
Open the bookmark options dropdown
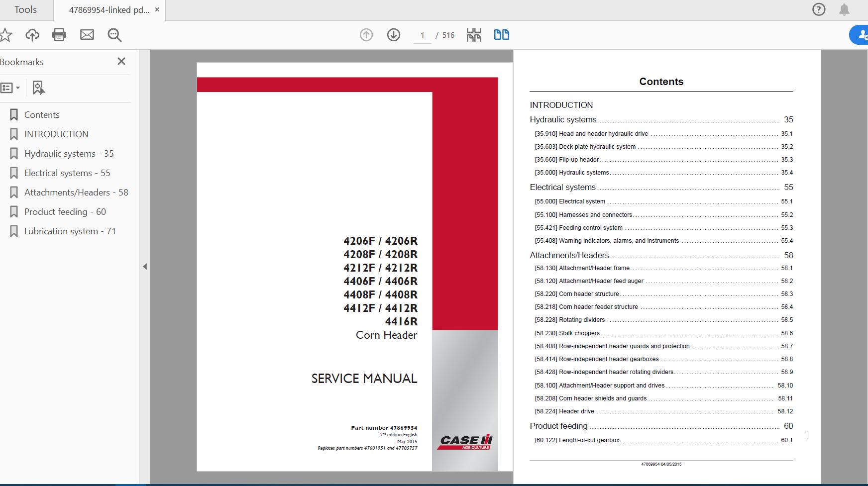point(10,88)
